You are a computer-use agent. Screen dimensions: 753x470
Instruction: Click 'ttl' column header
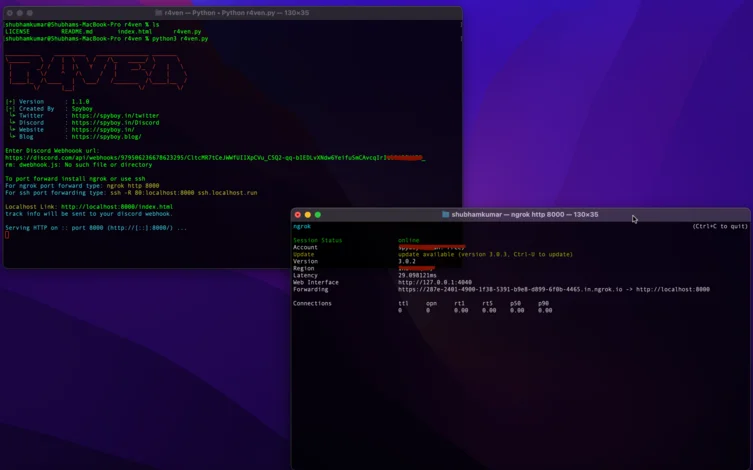[x=403, y=303]
